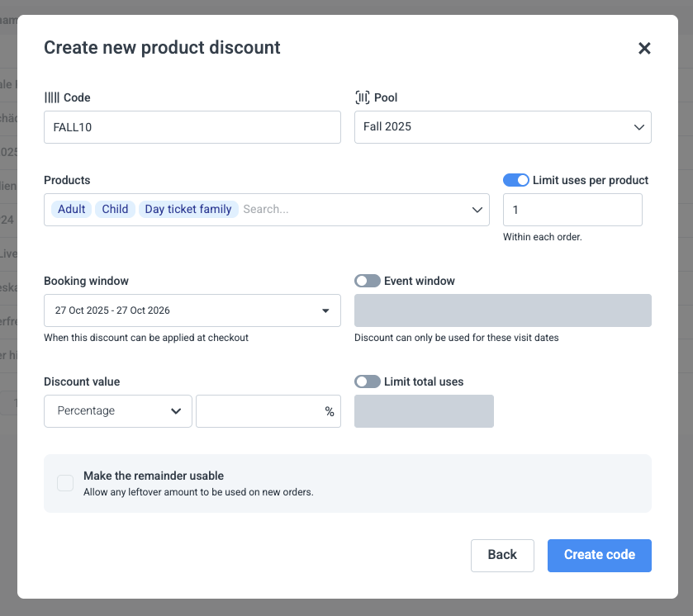Select the Adult product tag

point(71,210)
